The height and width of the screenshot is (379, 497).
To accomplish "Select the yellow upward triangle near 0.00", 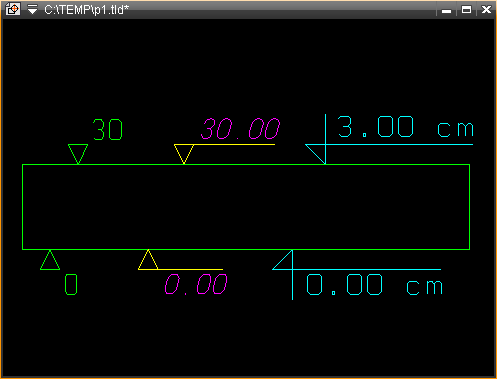I will pyautogui.click(x=148, y=260).
